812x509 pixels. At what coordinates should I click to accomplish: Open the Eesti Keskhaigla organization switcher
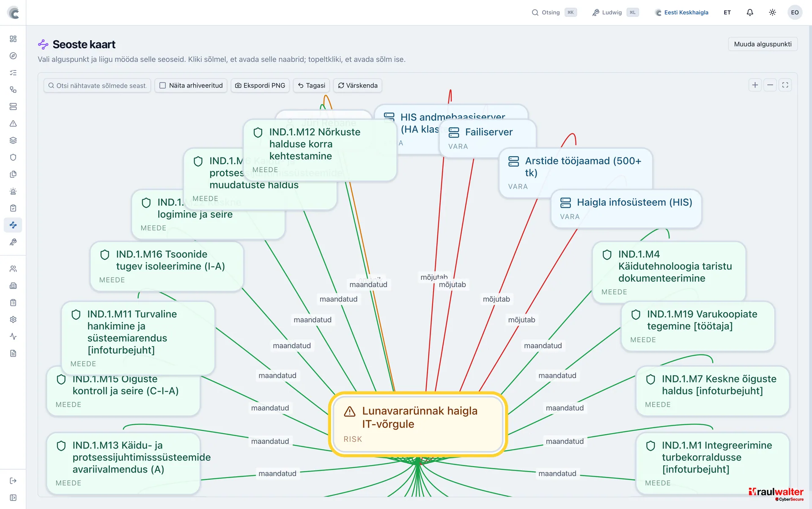tap(681, 12)
